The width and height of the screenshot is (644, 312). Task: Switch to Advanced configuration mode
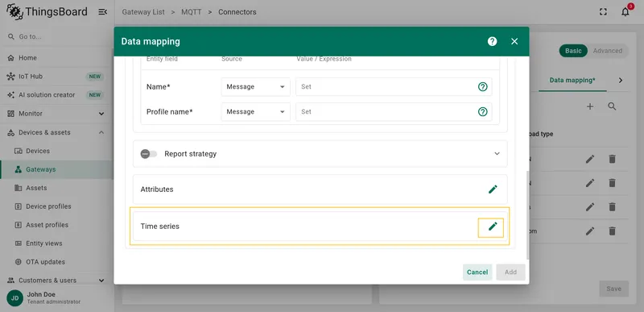click(x=608, y=51)
